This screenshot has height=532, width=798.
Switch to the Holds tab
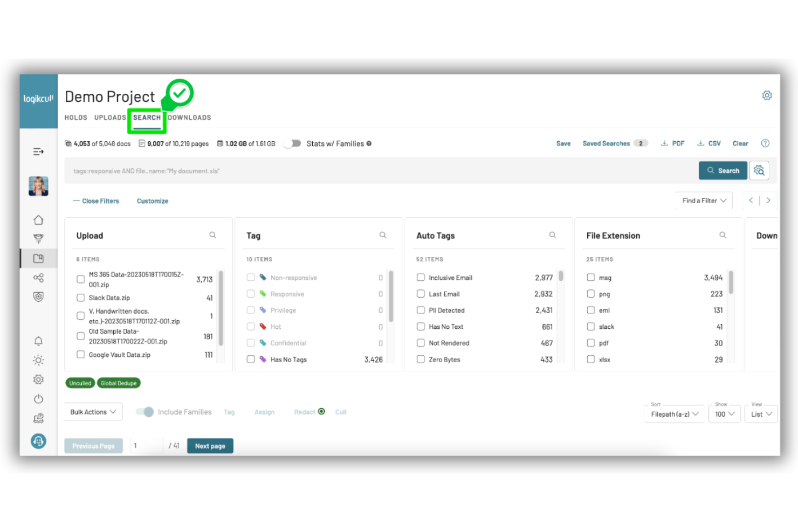[x=76, y=118]
